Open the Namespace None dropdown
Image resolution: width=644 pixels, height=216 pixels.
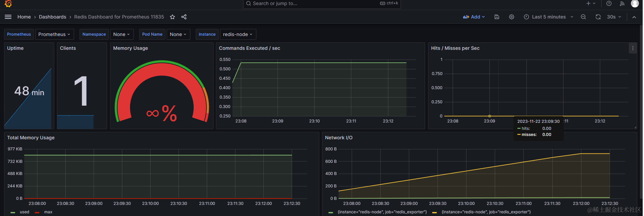122,34
